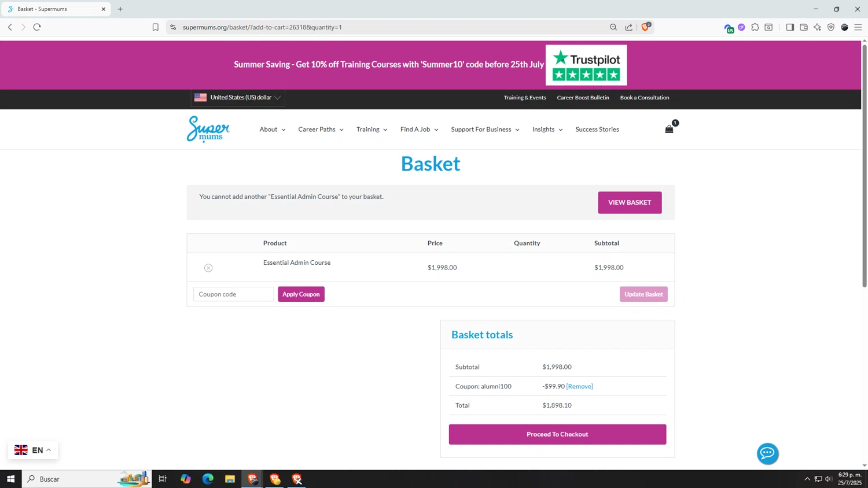Click the Supermums logo
The image size is (868, 488).
[x=208, y=129]
